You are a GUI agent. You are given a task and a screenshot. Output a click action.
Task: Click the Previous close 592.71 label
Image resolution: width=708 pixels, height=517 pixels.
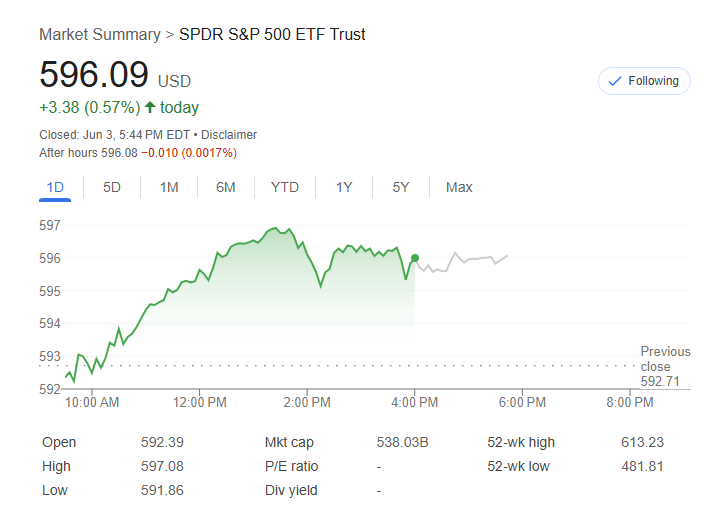tap(665, 366)
